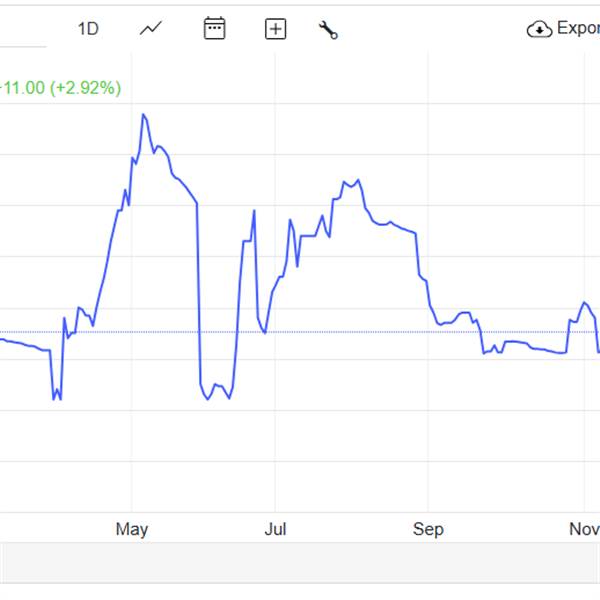The image size is (600, 600).
Task: Select the 1D interval option
Action: 88,29
